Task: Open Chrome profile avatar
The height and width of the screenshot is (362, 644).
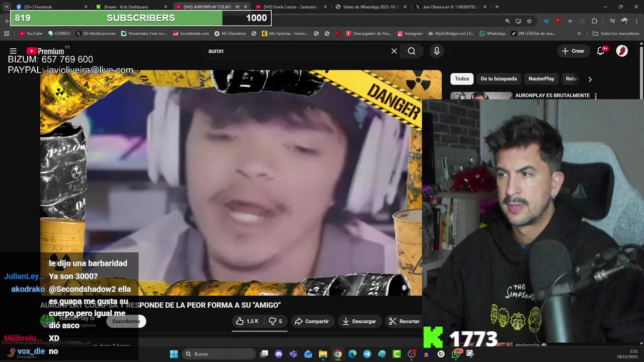Action: [624, 21]
